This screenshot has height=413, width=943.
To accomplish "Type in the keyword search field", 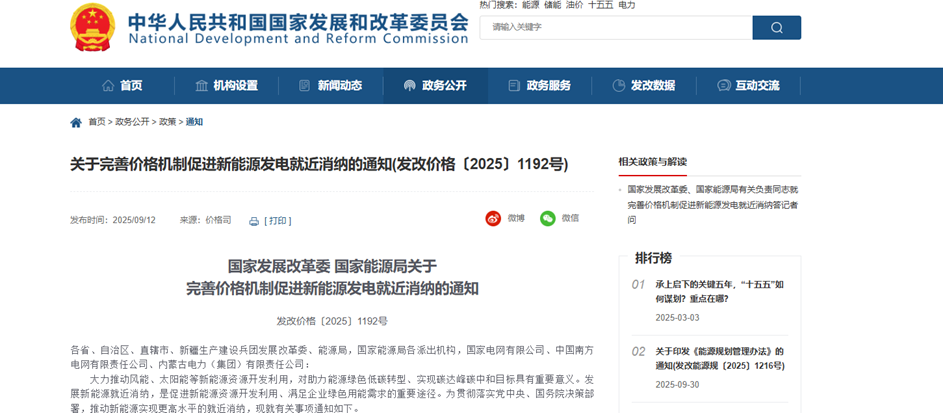I will (x=613, y=27).
